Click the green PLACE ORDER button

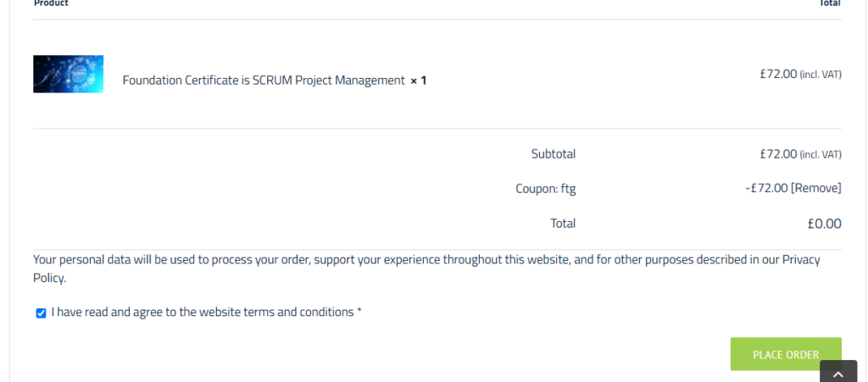coord(786,354)
